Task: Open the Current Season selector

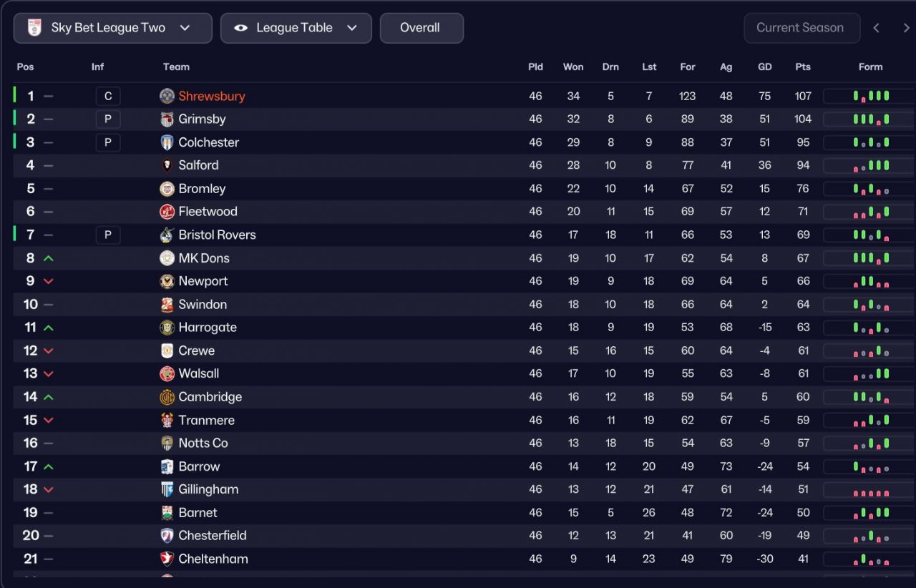Action: point(801,28)
